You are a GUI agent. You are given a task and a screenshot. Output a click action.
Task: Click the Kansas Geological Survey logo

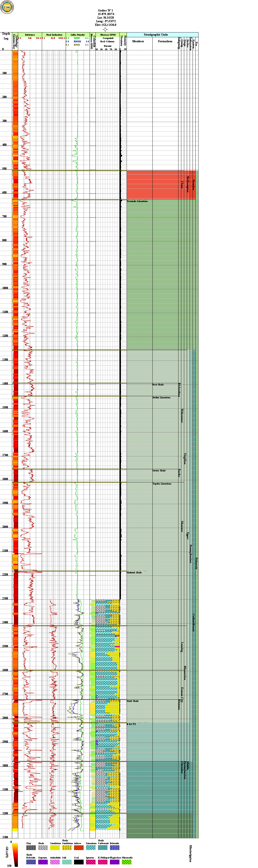pos(7,7)
